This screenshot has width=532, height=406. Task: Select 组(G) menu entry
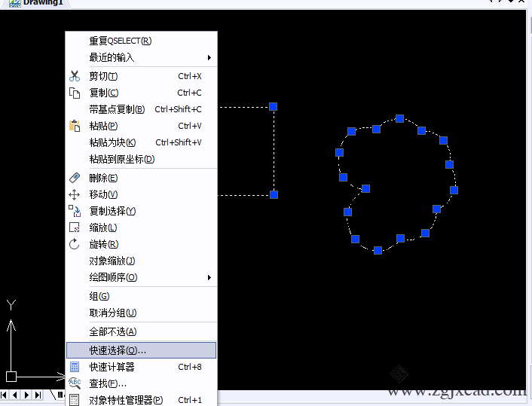141,297
